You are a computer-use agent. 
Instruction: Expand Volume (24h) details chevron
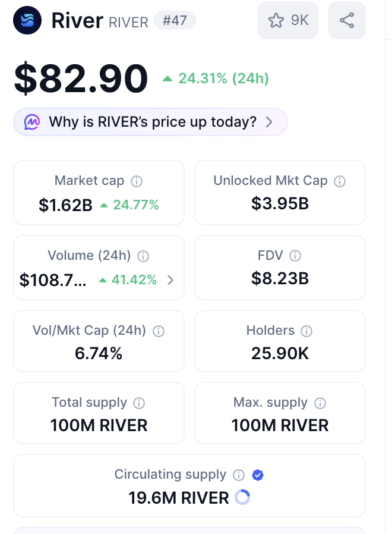coord(170,280)
